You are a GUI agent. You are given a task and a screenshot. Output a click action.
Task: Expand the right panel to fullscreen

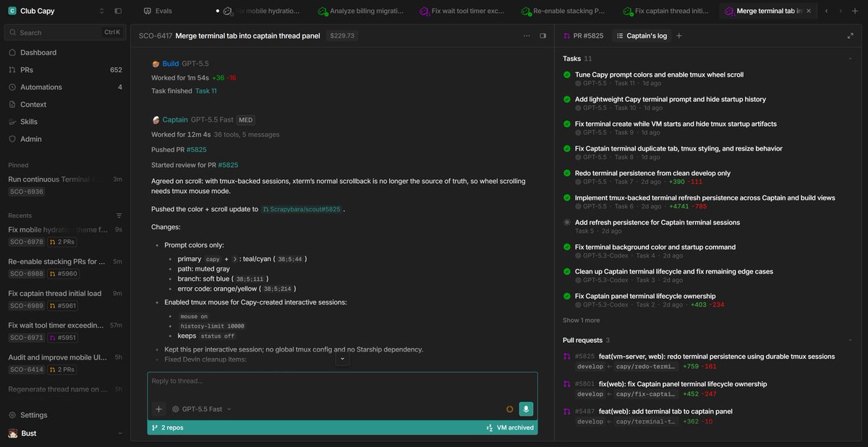(850, 35)
